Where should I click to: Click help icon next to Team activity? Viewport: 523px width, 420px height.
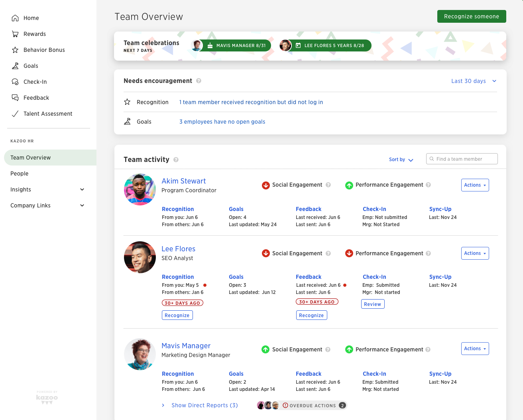[176, 160]
